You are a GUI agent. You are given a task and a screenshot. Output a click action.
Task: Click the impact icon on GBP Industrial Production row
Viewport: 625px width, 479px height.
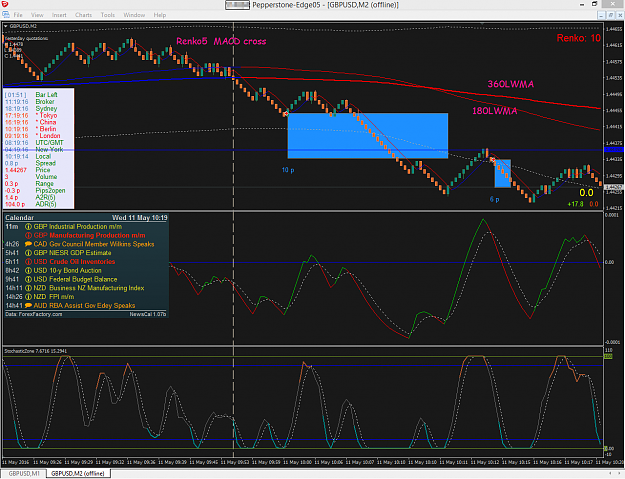28,227
